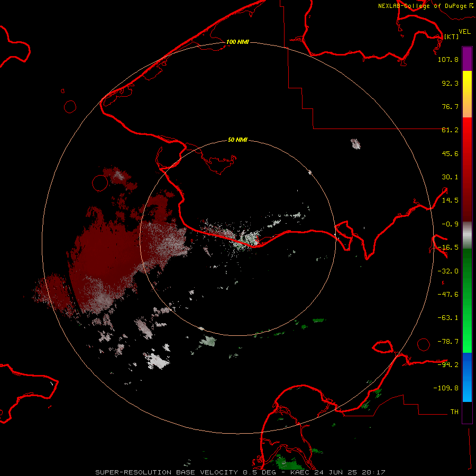Screen dimensions: 476x476
Task: Click the -63.1 velocity scale value
Action: tap(448, 318)
